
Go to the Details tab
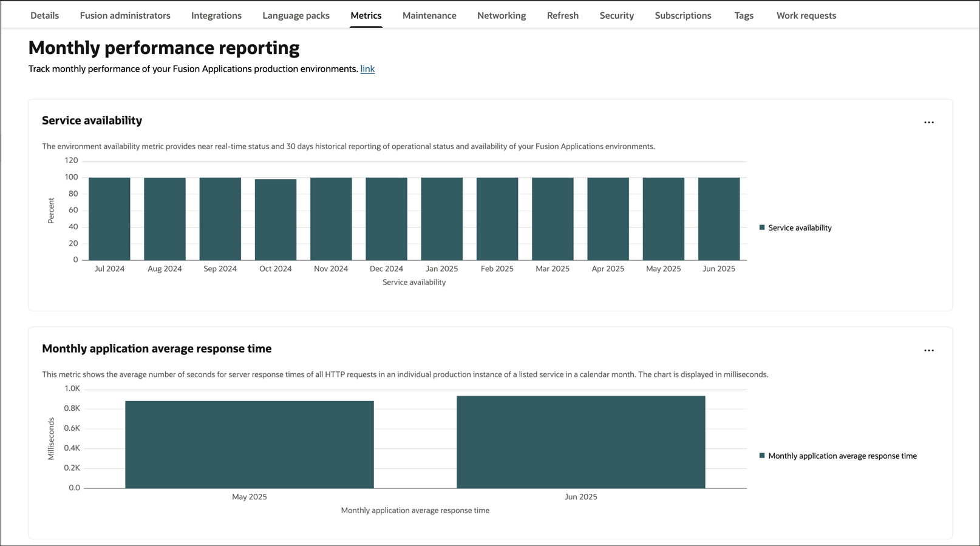[44, 15]
